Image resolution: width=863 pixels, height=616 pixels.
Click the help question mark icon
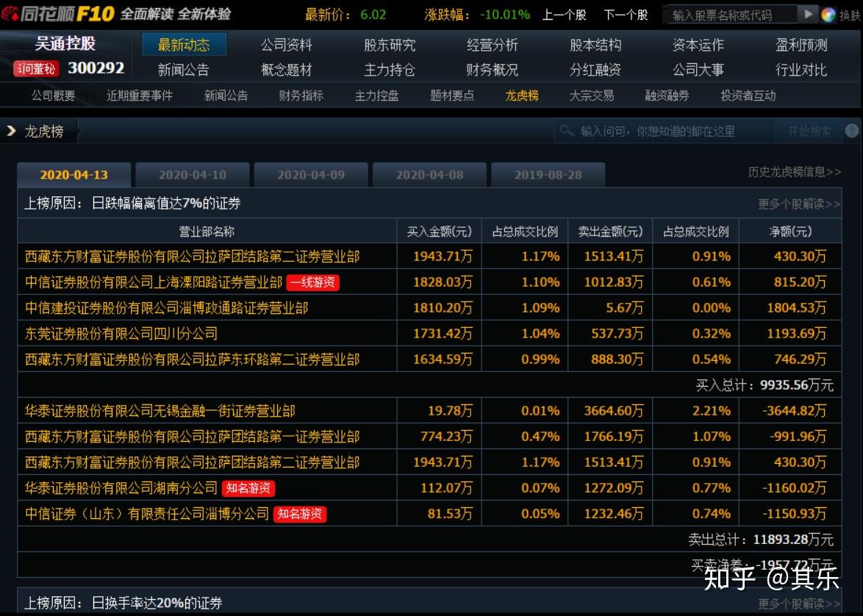click(x=851, y=130)
